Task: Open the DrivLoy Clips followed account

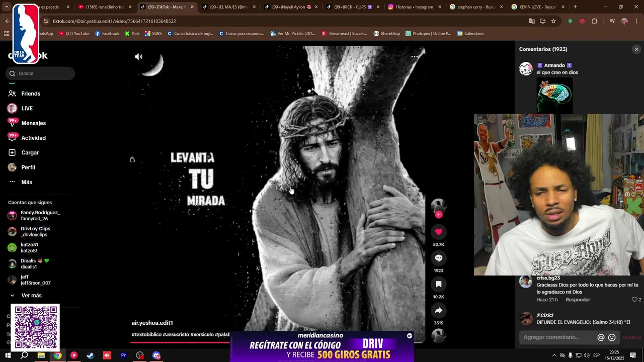Action: click(x=34, y=232)
